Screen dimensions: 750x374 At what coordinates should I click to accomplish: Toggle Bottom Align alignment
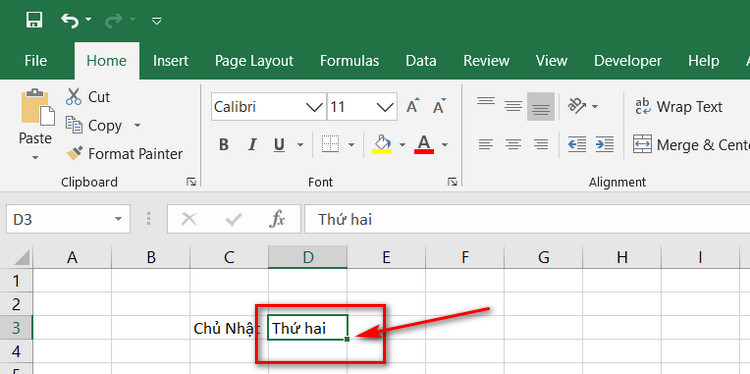pyautogui.click(x=541, y=106)
